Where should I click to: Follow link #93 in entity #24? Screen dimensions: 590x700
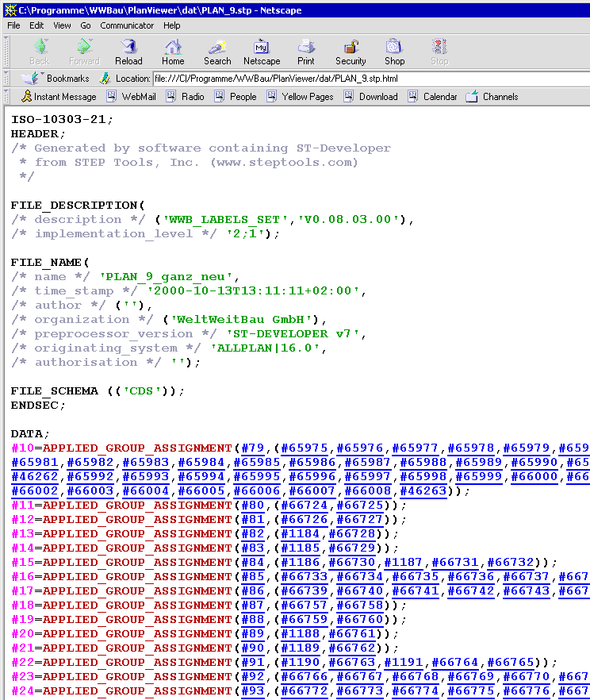pyautogui.click(x=253, y=691)
